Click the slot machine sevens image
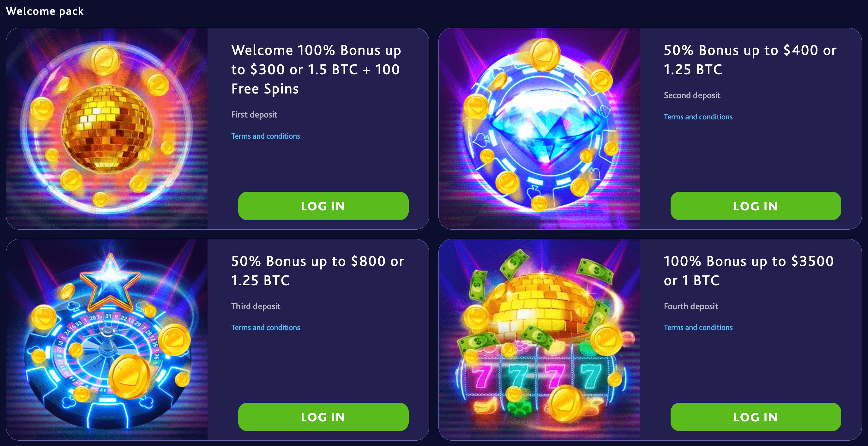The height and width of the screenshot is (446, 868). [x=539, y=340]
